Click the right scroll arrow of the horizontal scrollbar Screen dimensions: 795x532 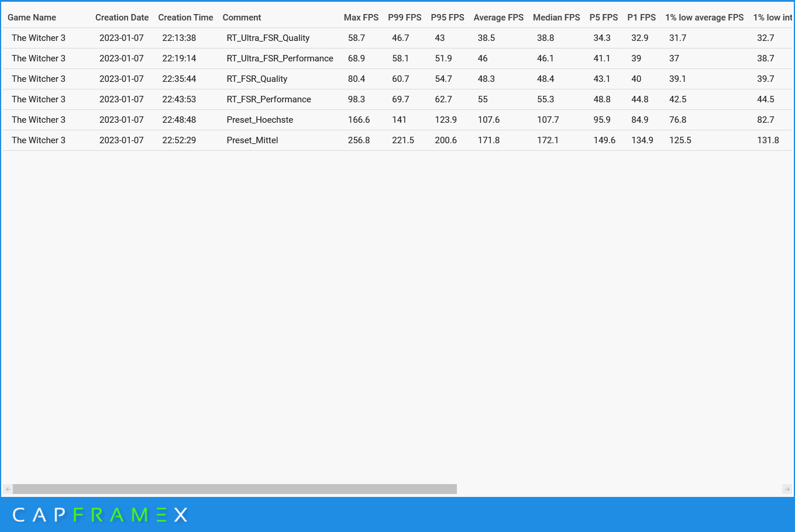787,489
